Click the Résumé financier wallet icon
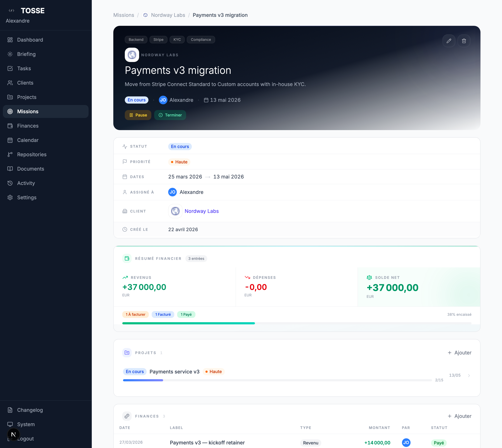This screenshot has width=502, height=448. point(127,258)
